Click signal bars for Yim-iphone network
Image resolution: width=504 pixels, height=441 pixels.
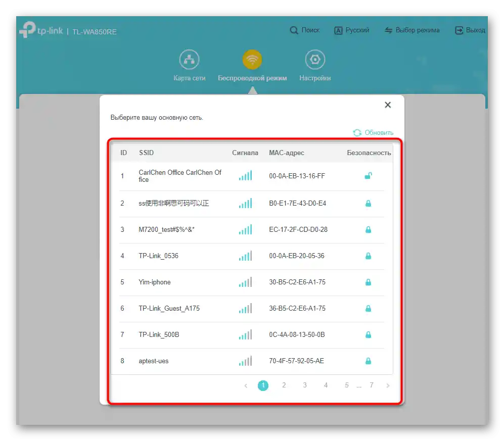(x=245, y=282)
